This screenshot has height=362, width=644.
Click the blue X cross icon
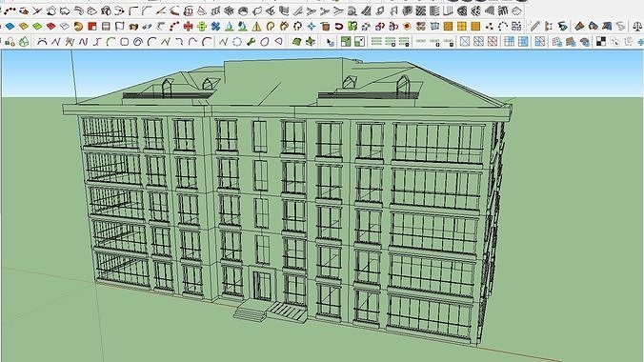pos(215,27)
